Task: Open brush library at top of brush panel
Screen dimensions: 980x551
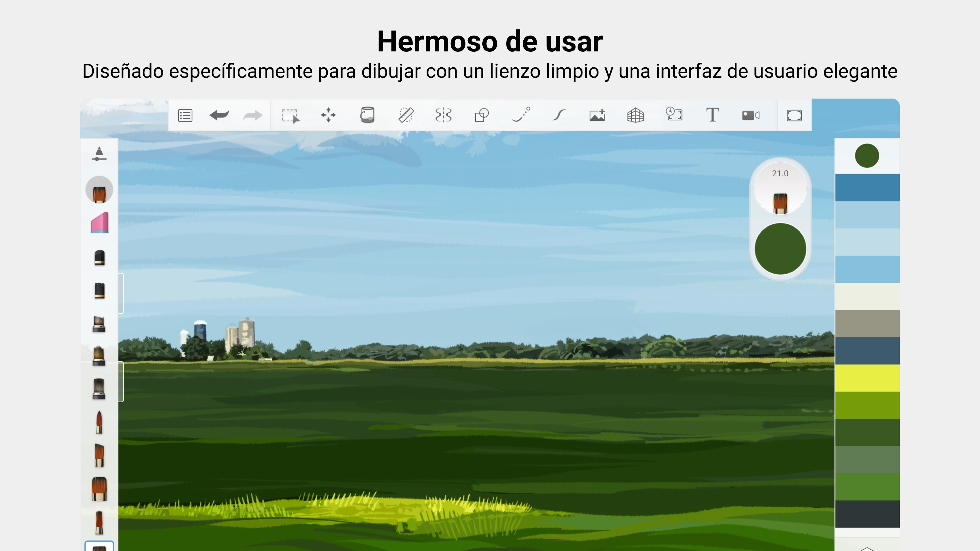Action: (99, 154)
